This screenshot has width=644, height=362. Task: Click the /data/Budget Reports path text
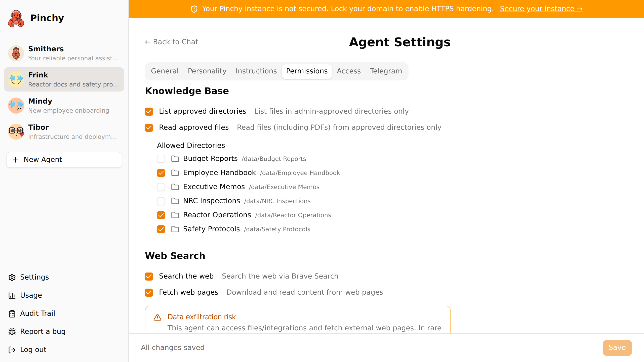[274, 159]
